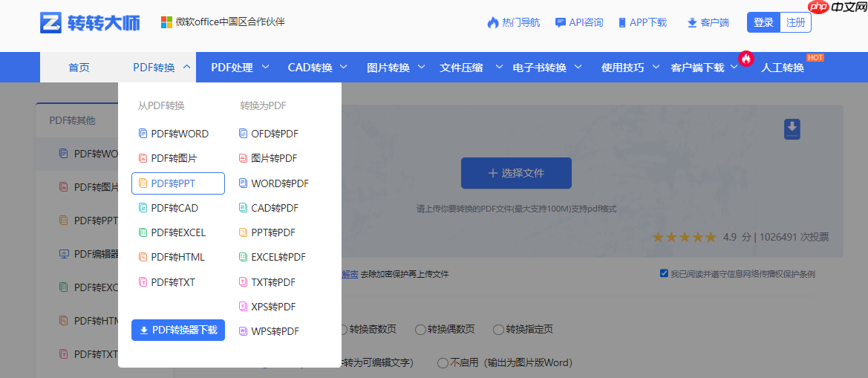Open the 热门导航 link text

pos(521,23)
